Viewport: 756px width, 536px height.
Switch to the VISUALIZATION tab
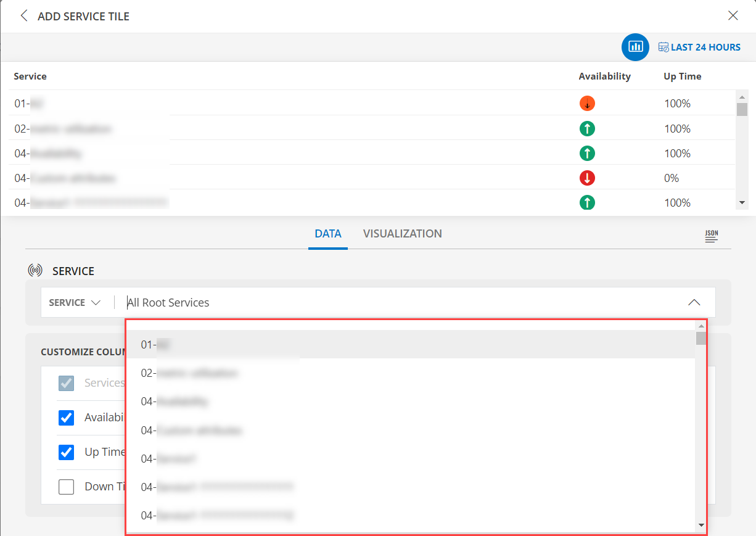point(402,233)
